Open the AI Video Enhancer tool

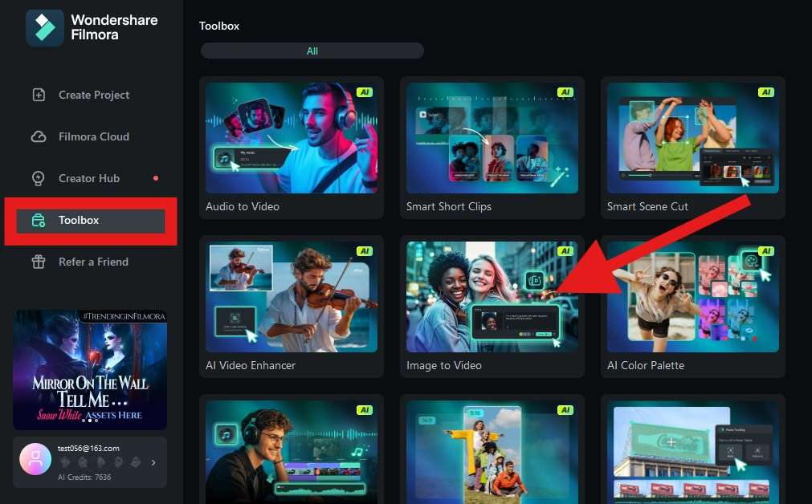coord(292,307)
